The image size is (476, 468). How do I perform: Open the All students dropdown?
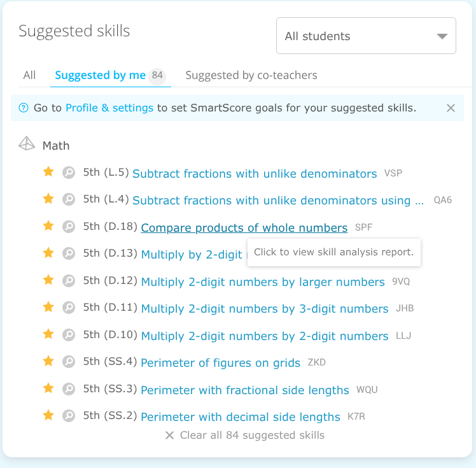366,36
